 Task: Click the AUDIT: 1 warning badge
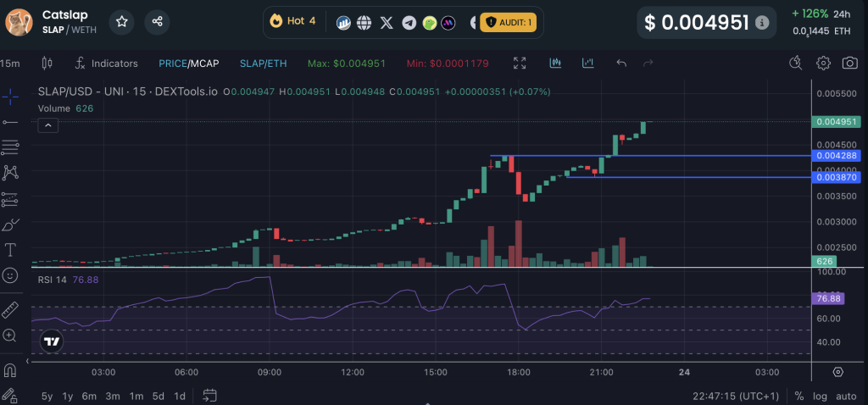(x=509, y=22)
